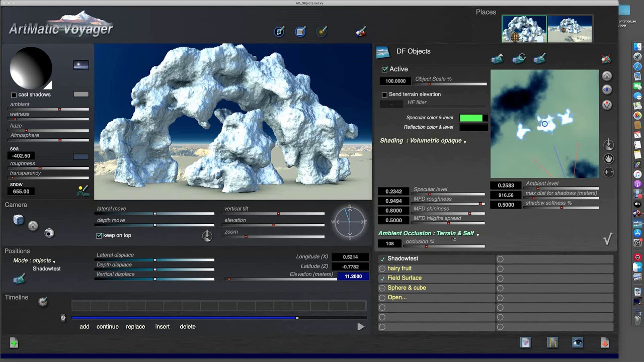Viewport: 644px width, 362px height.
Task: Select the second Places thumbnail
Action: 570,29
